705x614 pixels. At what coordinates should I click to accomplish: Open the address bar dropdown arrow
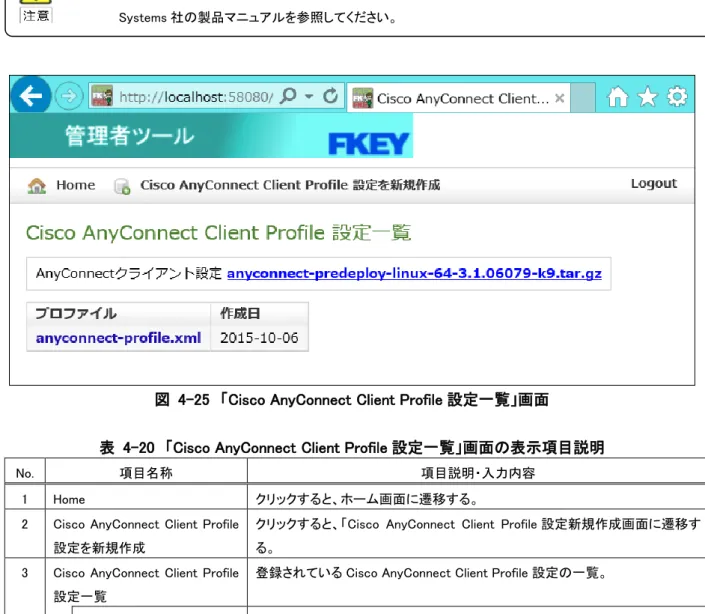pos(309,96)
